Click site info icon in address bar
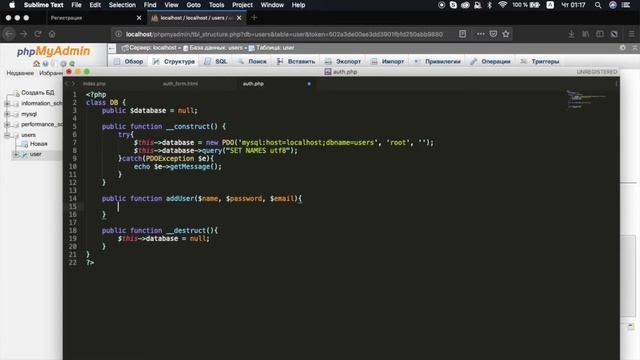Image resolution: width=640 pixels, height=360 pixels. point(118,34)
